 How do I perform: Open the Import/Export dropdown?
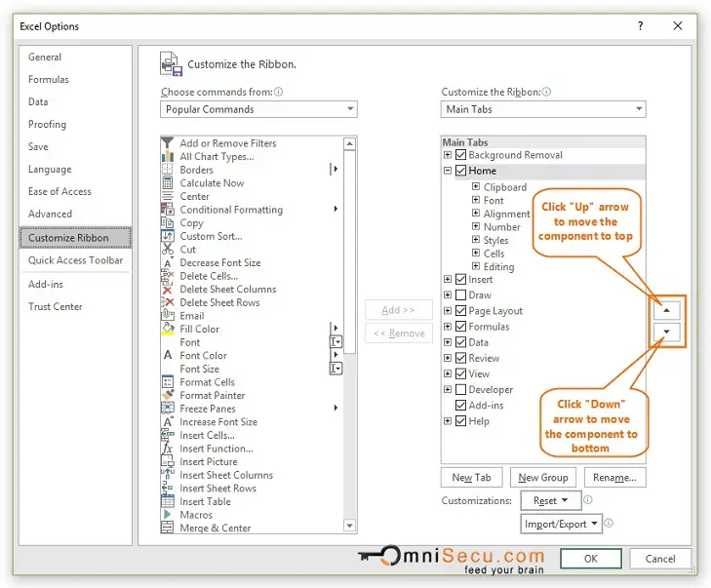click(562, 524)
